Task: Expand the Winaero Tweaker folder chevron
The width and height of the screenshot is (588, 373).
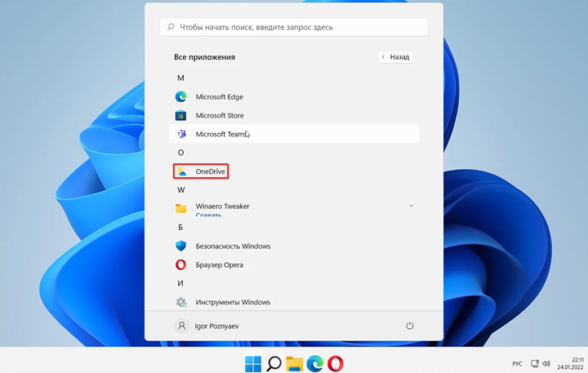Action: pos(412,206)
